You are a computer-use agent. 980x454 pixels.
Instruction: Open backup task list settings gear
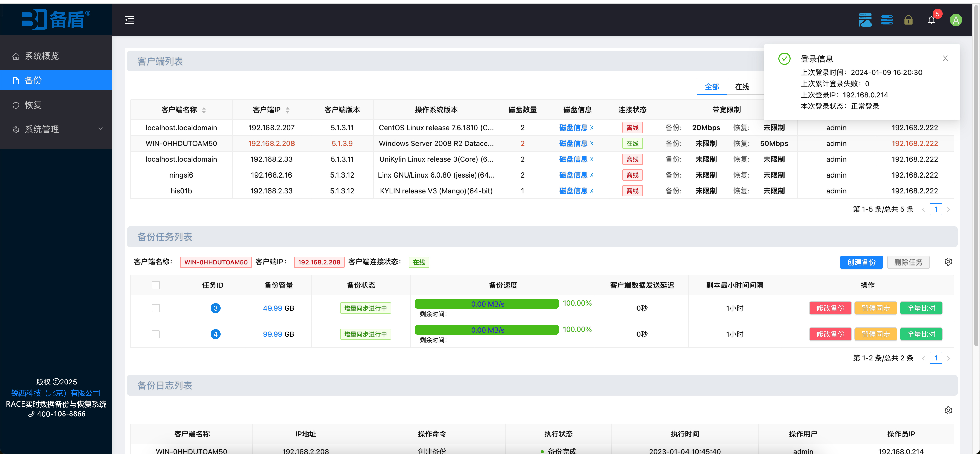(948, 262)
